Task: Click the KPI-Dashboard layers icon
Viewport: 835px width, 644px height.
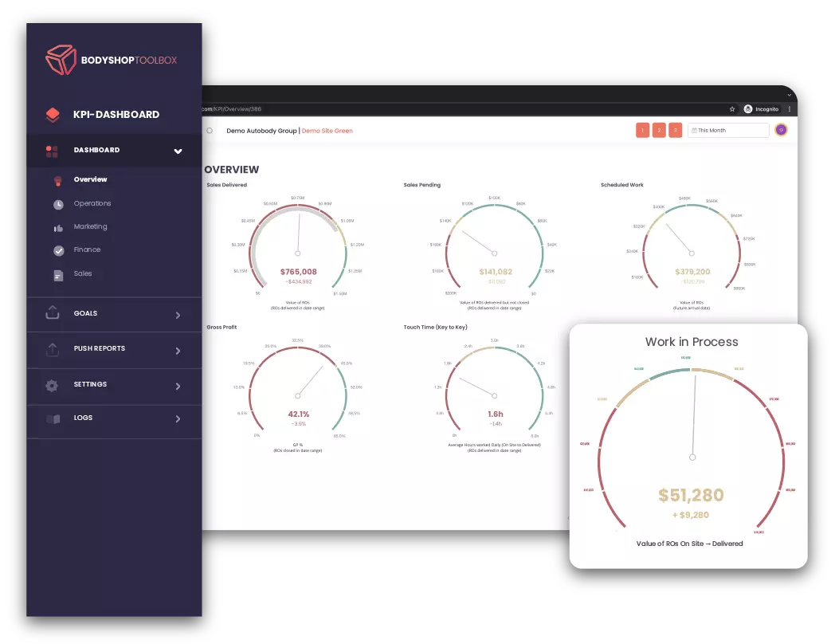Action: (53, 115)
